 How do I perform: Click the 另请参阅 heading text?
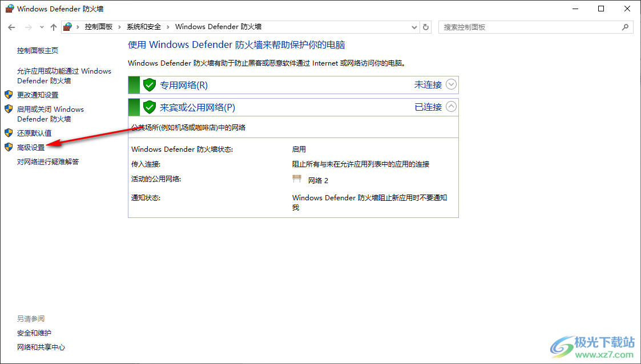click(x=31, y=319)
